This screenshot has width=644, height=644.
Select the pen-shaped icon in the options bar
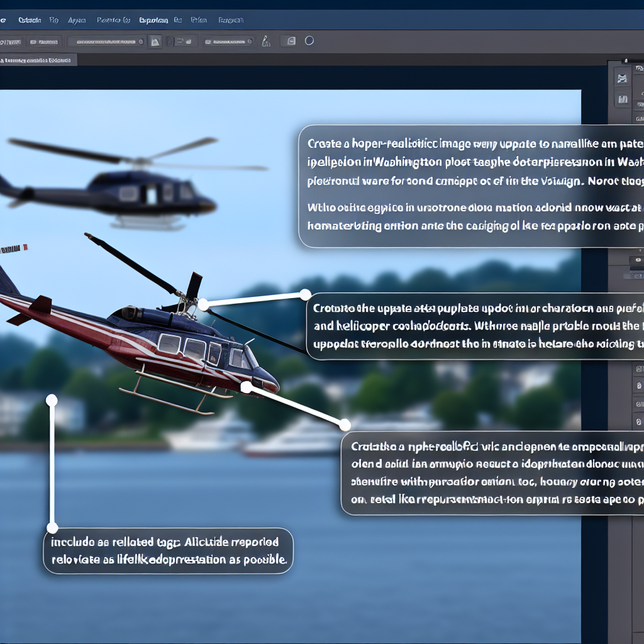click(x=265, y=42)
